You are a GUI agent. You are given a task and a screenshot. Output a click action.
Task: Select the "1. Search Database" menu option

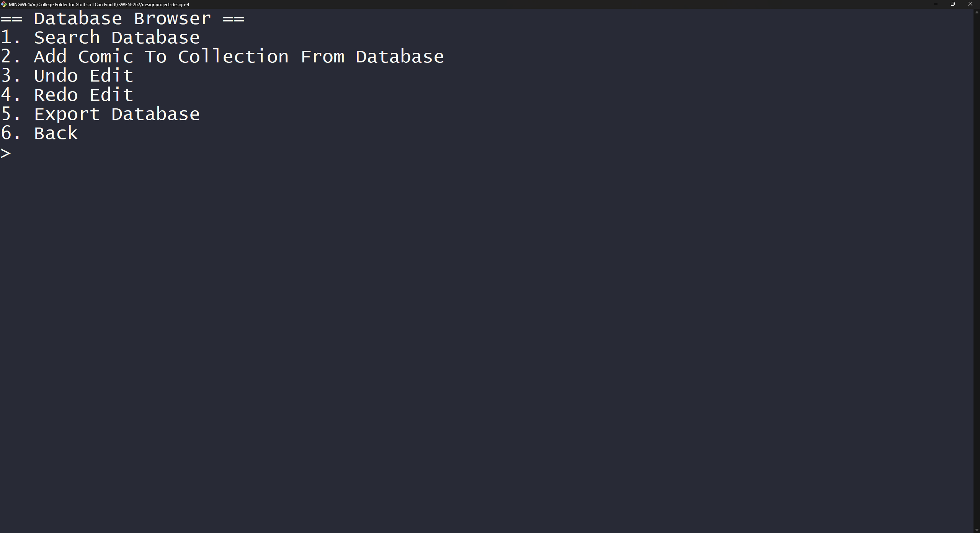click(x=100, y=37)
